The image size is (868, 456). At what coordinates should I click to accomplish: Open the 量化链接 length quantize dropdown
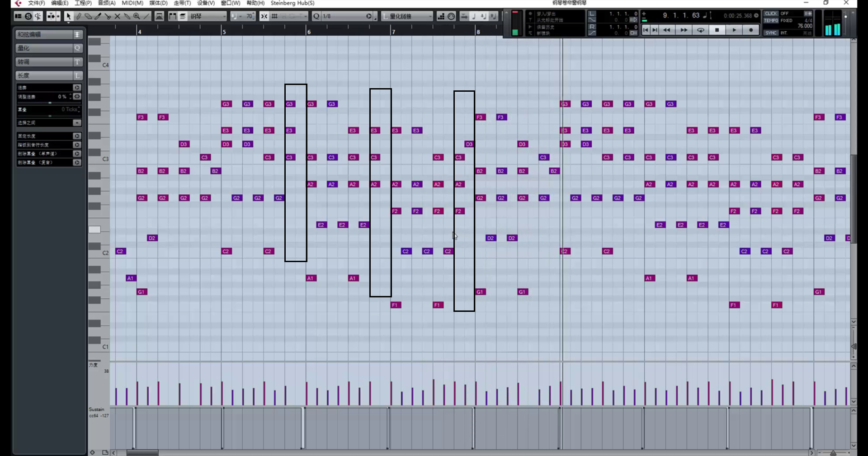(407, 16)
